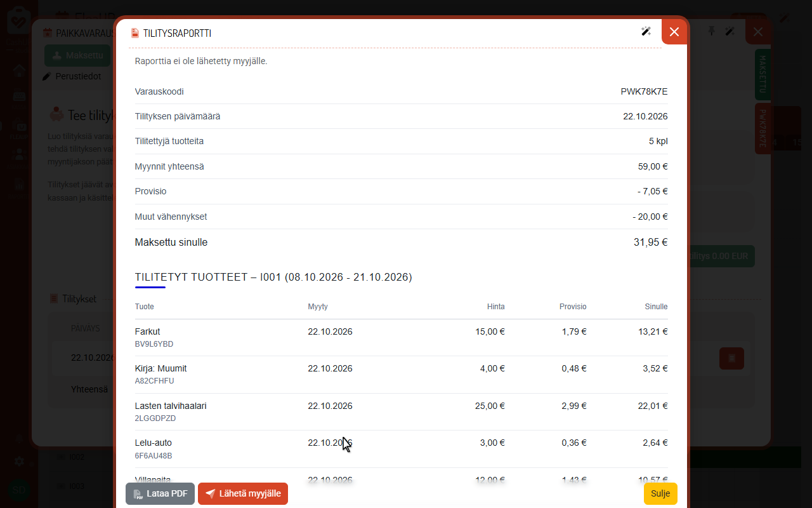Viewport: 812px width, 508px height.
Task: Open the MAKSETTU vertical side tab
Action: (763, 74)
